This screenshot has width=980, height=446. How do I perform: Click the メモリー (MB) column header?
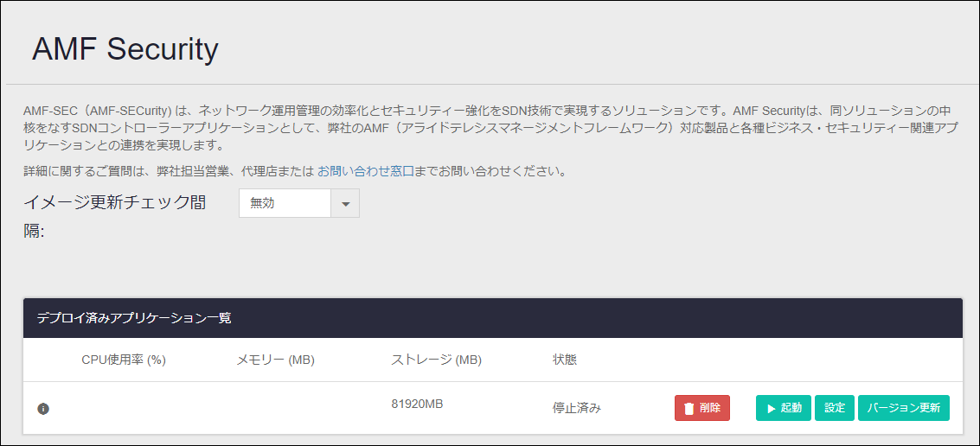click(x=276, y=360)
